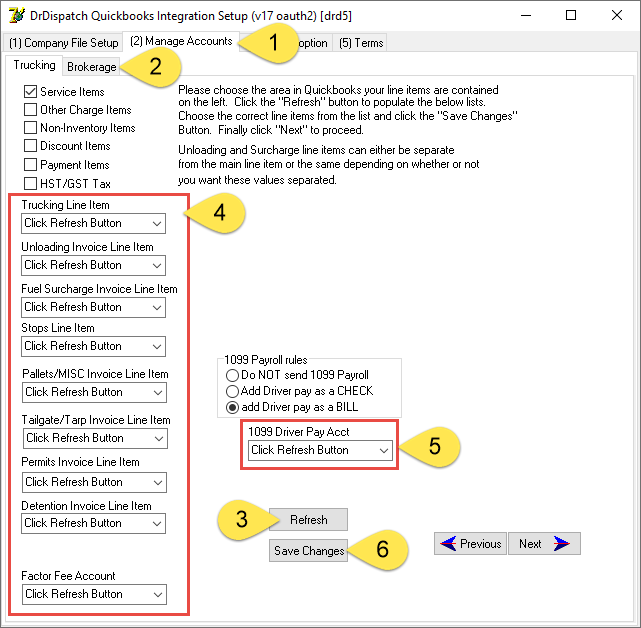Click the 'Pallets/MISC Invoice Line Item' label

[95, 374]
